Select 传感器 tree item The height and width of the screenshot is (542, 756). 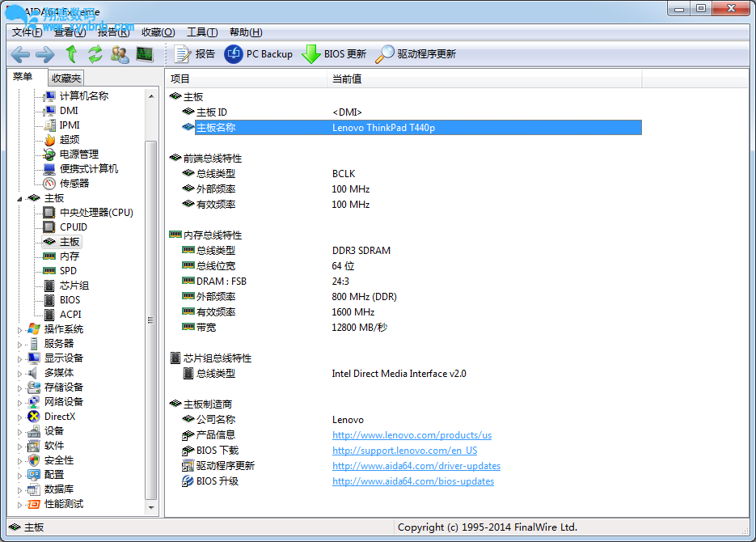click(x=74, y=184)
